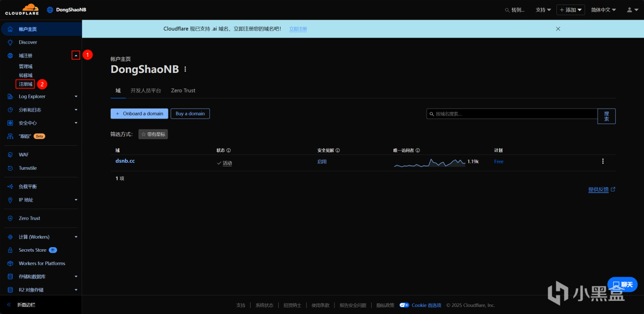
Task: Open the 帐户主页 home icon in sidebar
Action: point(10,29)
